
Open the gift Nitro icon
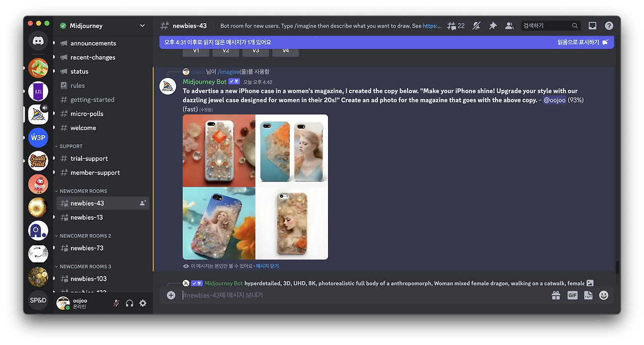tap(556, 295)
